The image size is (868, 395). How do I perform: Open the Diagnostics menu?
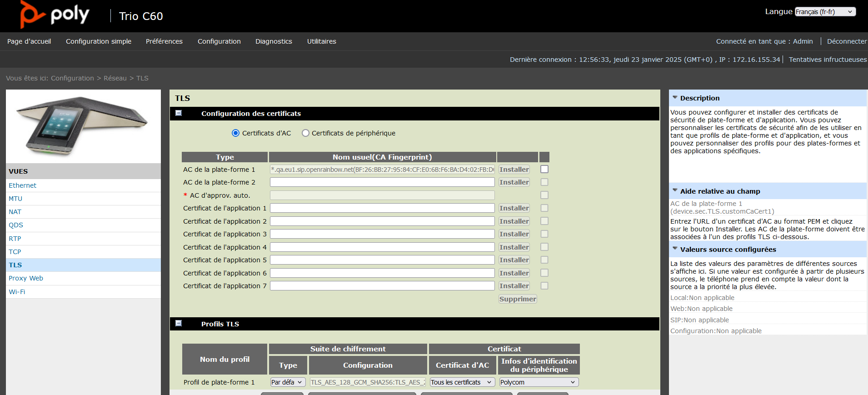pyautogui.click(x=274, y=41)
